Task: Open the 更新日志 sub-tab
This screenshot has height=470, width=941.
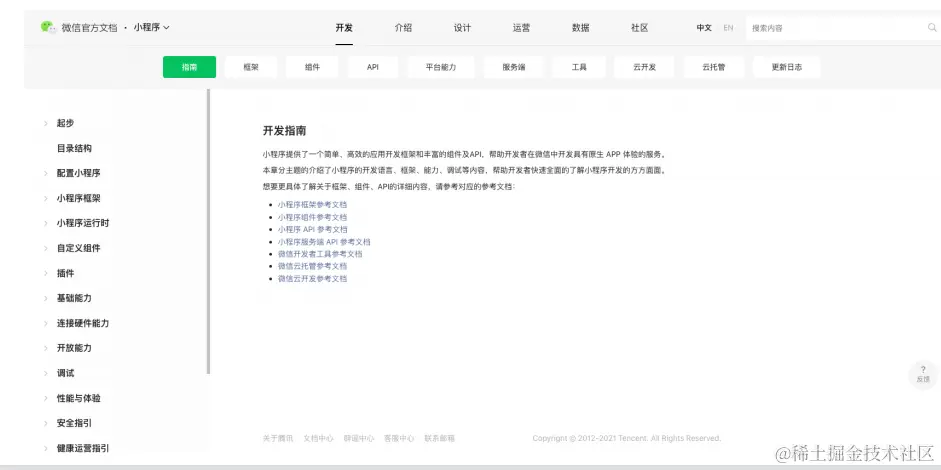Action: click(x=786, y=67)
